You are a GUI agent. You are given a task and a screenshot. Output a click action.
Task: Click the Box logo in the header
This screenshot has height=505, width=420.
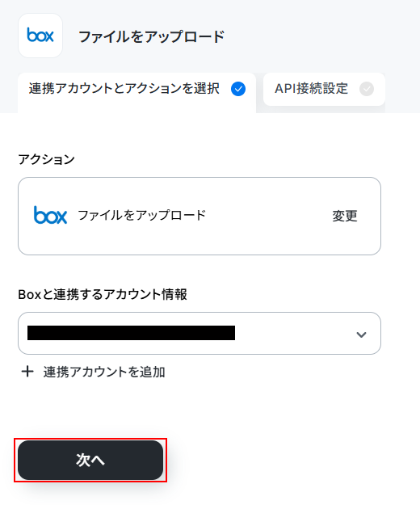tap(40, 36)
